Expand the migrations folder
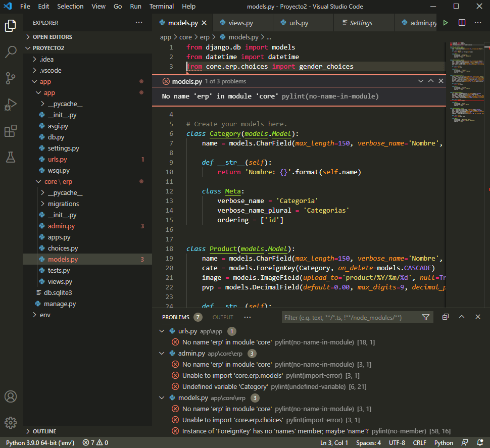The width and height of the screenshot is (490, 448). [x=87, y=204]
